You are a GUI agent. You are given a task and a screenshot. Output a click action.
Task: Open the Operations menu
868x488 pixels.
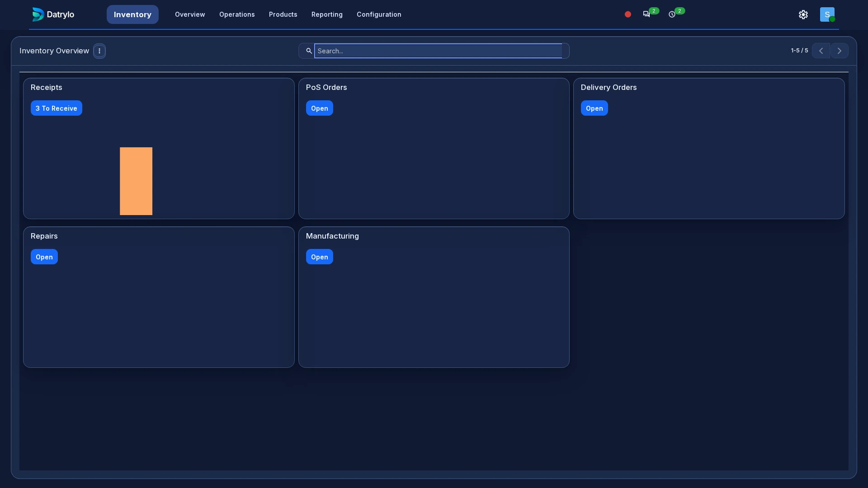click(x=237, y=14)
